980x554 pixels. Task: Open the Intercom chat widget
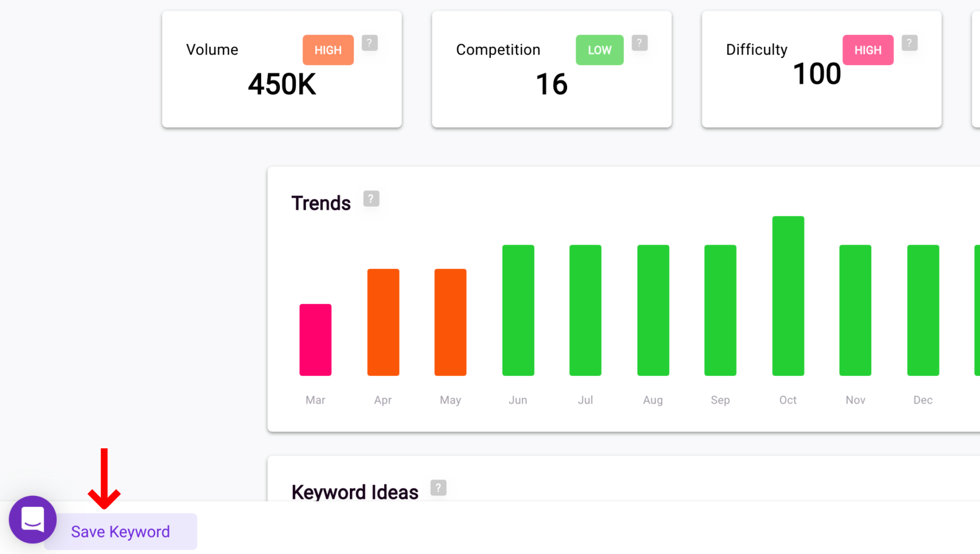(x=32, y=519)
